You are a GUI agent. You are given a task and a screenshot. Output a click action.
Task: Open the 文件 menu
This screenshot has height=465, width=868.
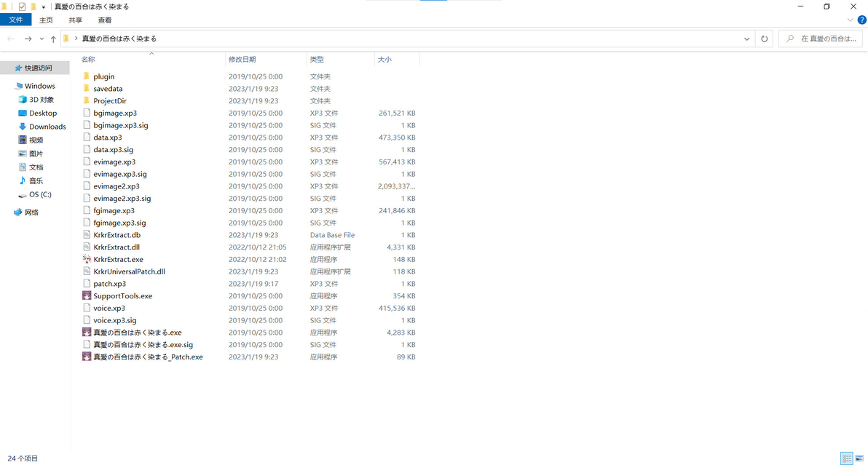(x=15, y=20)
